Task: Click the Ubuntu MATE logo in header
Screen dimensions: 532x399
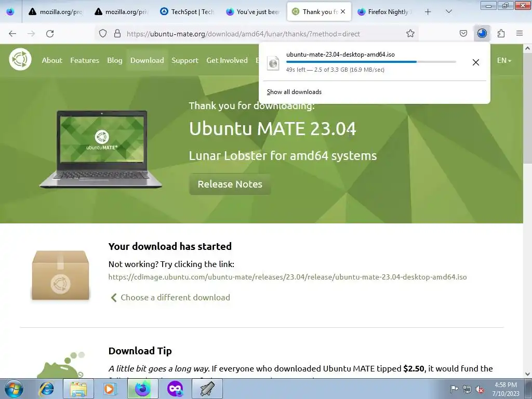Action: click(x=20, y=59)
